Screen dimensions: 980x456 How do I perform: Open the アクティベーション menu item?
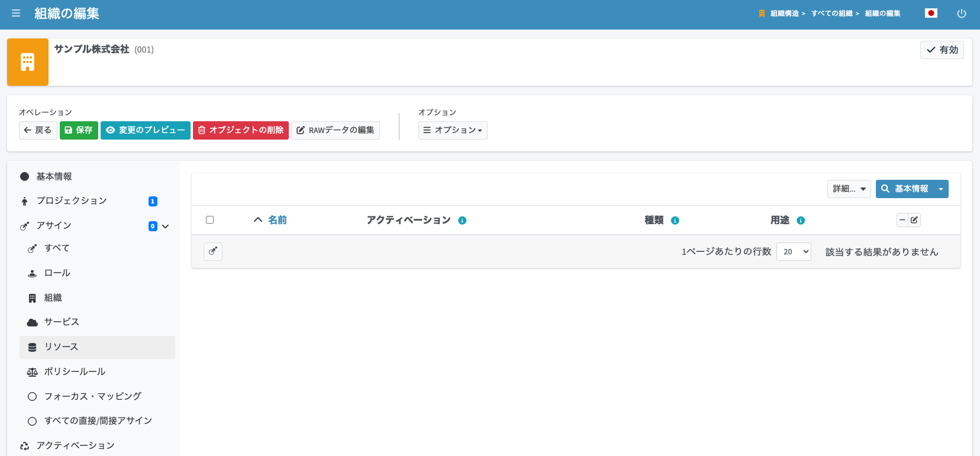point(96,445)
